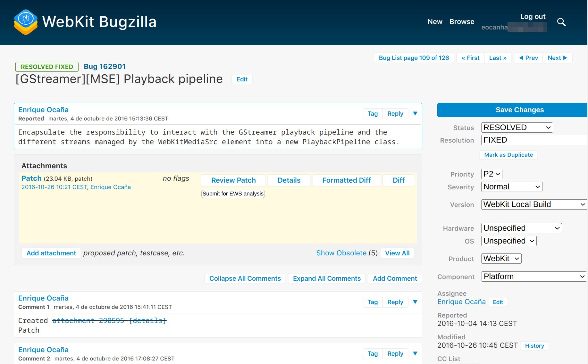Open Enrique Ocaña's profile on Comment 2

(x=43, y=350)
